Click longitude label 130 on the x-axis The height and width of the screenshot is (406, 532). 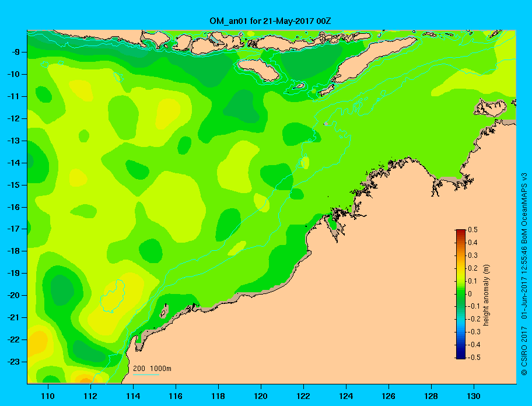[474, 396]
